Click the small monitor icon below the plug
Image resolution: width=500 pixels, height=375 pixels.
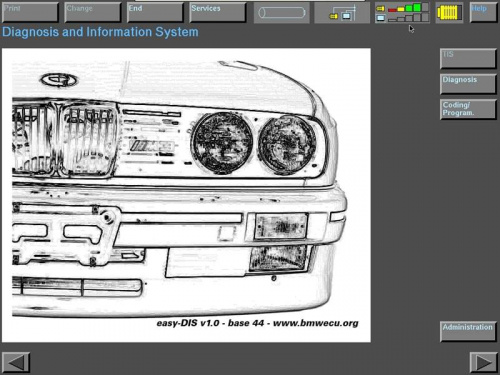pos(380,18)
